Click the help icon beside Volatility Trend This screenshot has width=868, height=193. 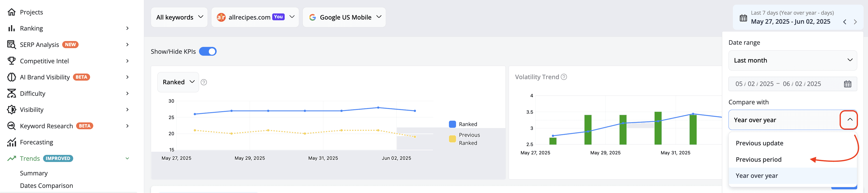tap(564, 77)
